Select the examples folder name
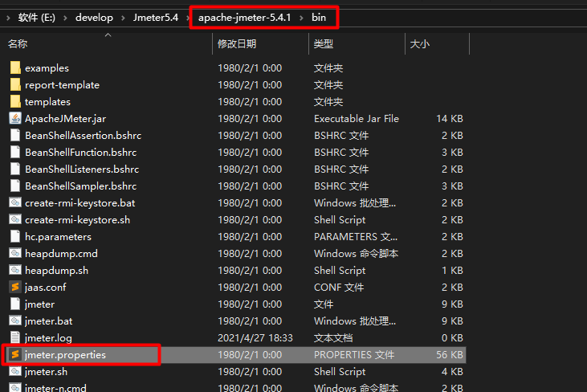This screenshot has height=392, width=587. (x=47, y=68)
